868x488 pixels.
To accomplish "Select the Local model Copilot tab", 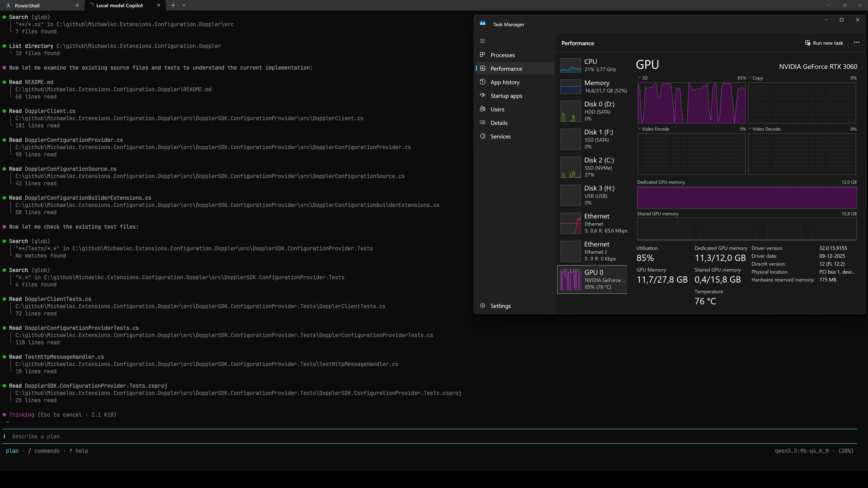I will point(125,5).
